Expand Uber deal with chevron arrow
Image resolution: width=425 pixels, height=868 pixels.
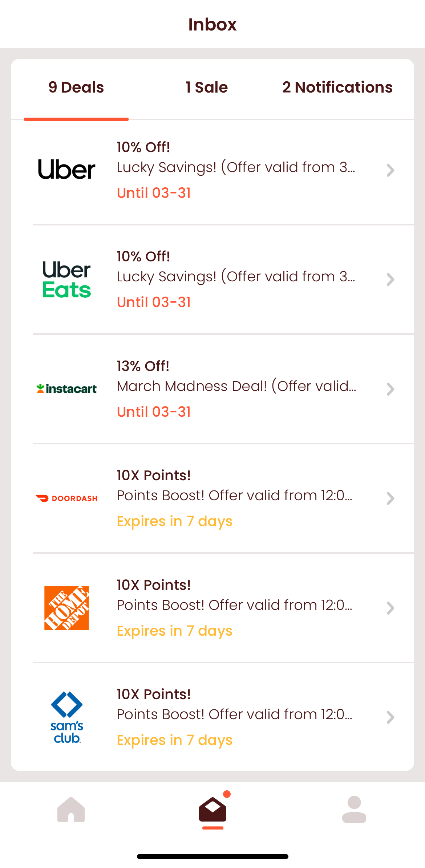click(x=390, y=170)
